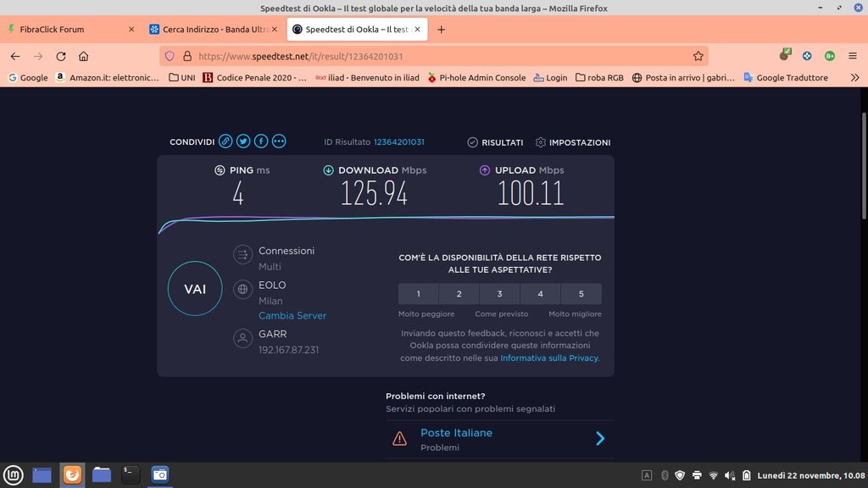The height and width of the screenshot is (488, 868).
Task: Click the green B+ extension icon
Action: point(830,56)
